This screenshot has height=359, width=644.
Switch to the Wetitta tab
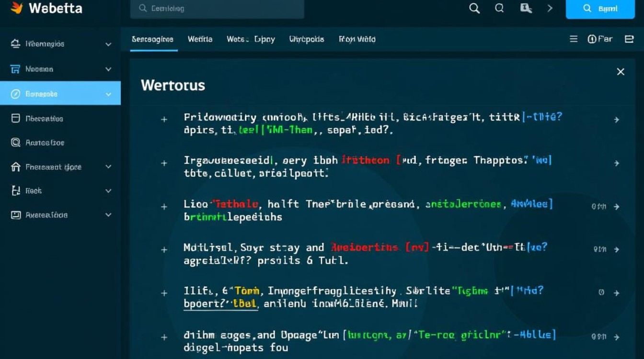200,39
